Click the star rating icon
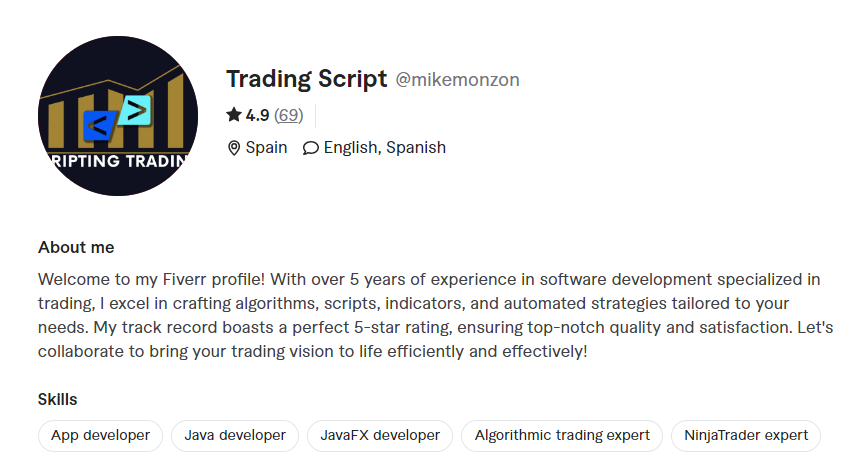The width and height of the screenshot is (857, 460). [234, 115]
